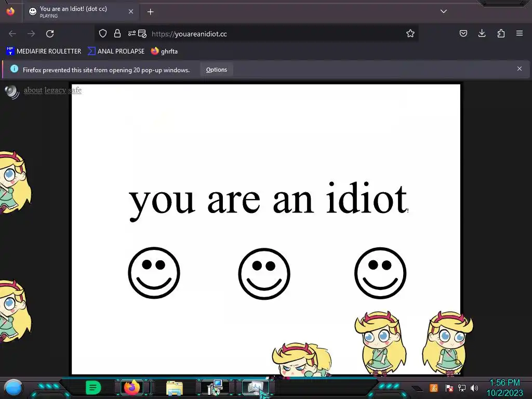Image resolution: width=532 pixels, height=399 pixels.
Task: Open the network tray icon
Action: (462, 388)
